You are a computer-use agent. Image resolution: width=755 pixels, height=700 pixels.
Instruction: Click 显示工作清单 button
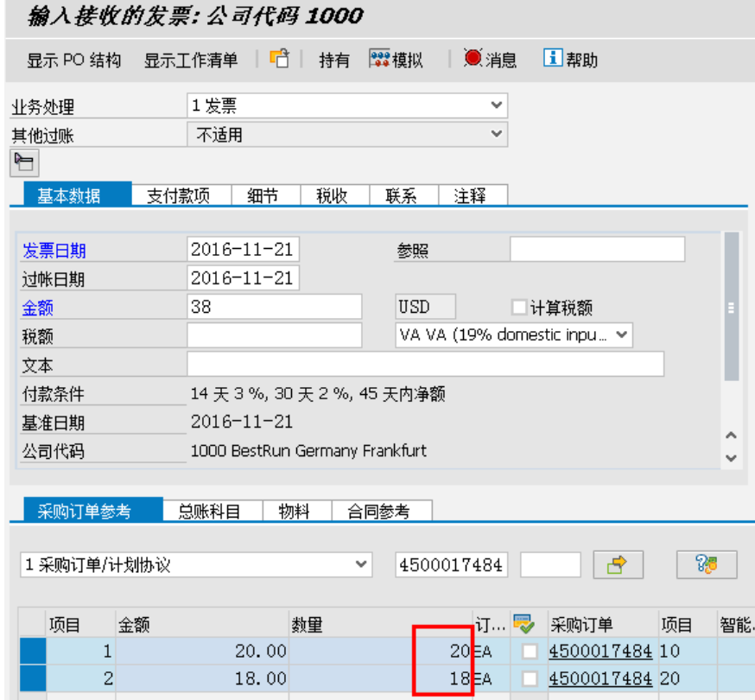191,60
